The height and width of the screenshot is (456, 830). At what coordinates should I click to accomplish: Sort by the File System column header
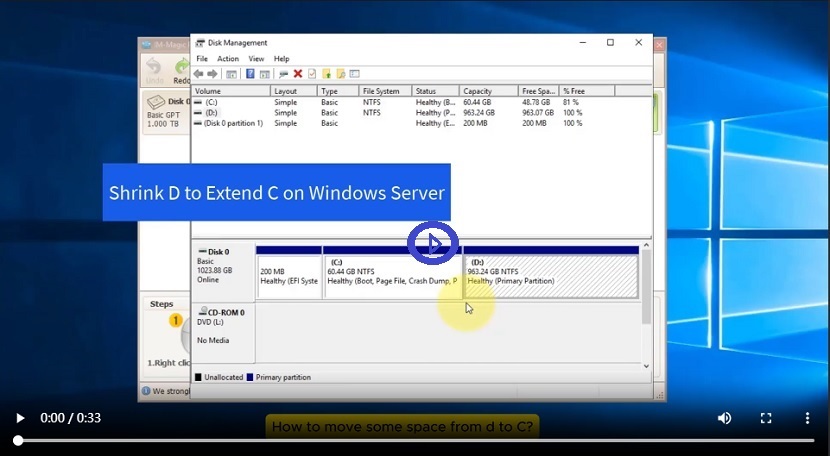pos(385,91)
